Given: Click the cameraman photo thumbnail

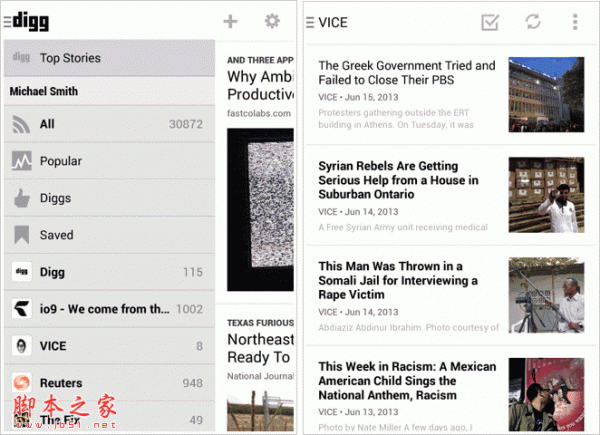Looking at the screenshot, I should pos(546,295).
